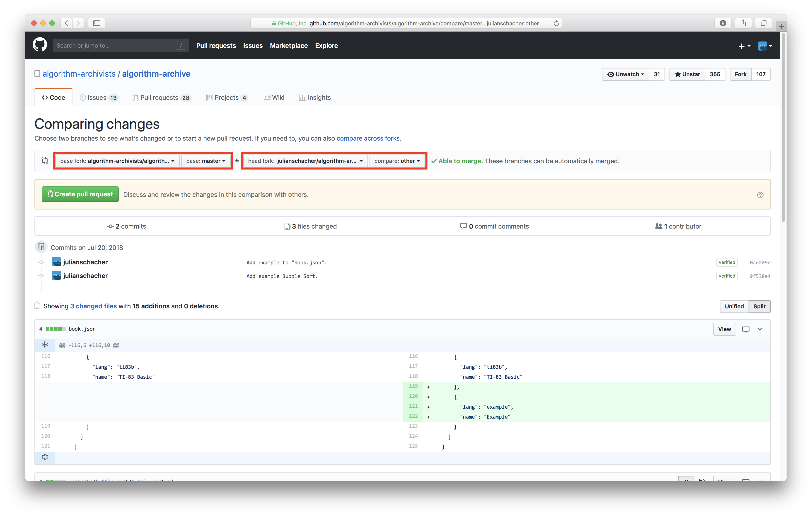Click the refresh/swap branches icon
This screenshot has width=812, height=517.
pos(45,161)
